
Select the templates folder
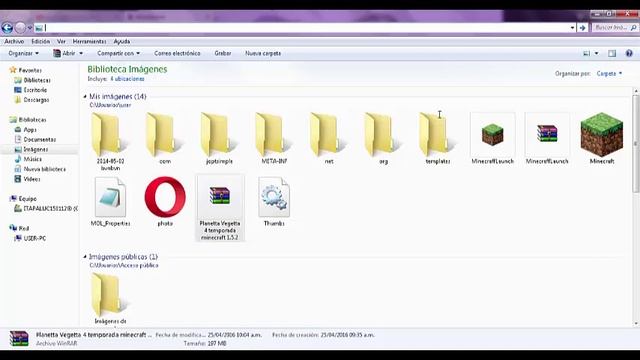click(438, 139)
